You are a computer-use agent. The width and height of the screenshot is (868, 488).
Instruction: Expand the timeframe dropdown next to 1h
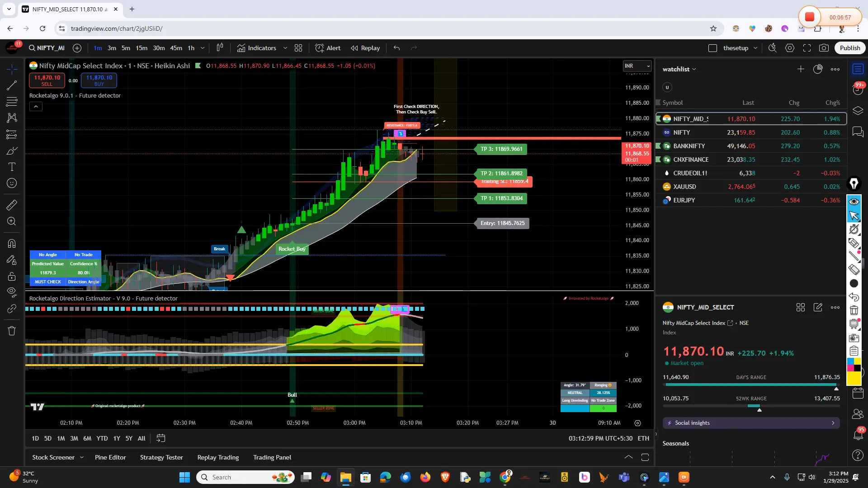(x=203, y=48)
